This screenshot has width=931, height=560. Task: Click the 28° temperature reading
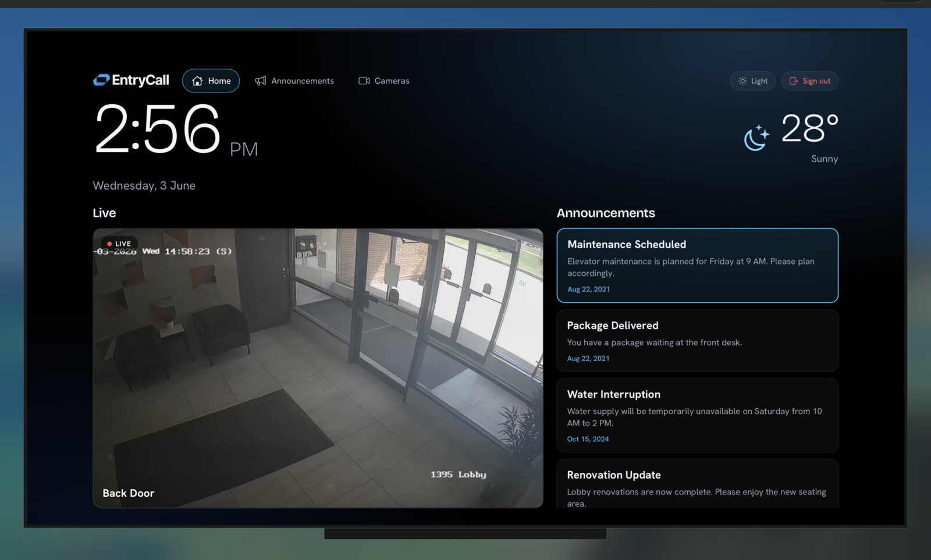point(809,128)
